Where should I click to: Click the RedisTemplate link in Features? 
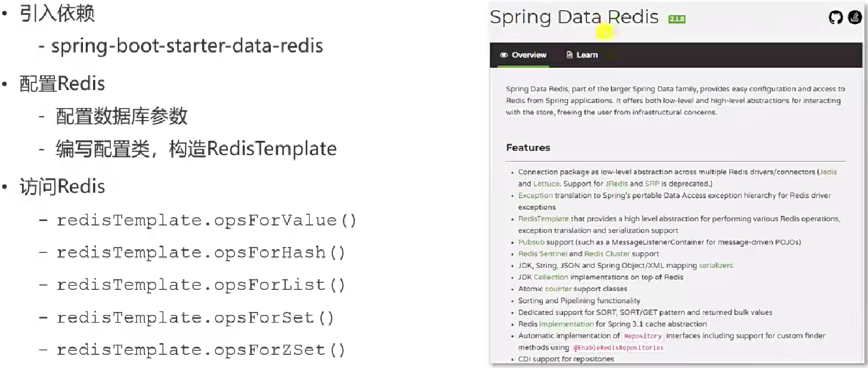tap(543, 219)
